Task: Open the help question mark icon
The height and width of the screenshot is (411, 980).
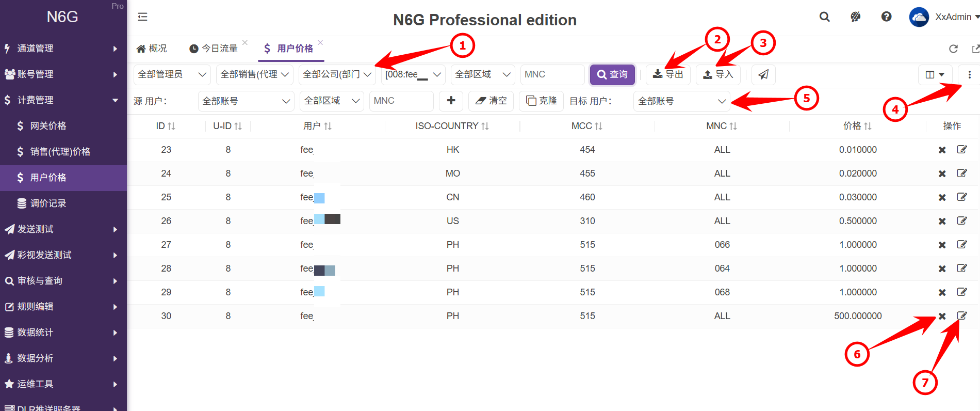Action: coord(887,17)
